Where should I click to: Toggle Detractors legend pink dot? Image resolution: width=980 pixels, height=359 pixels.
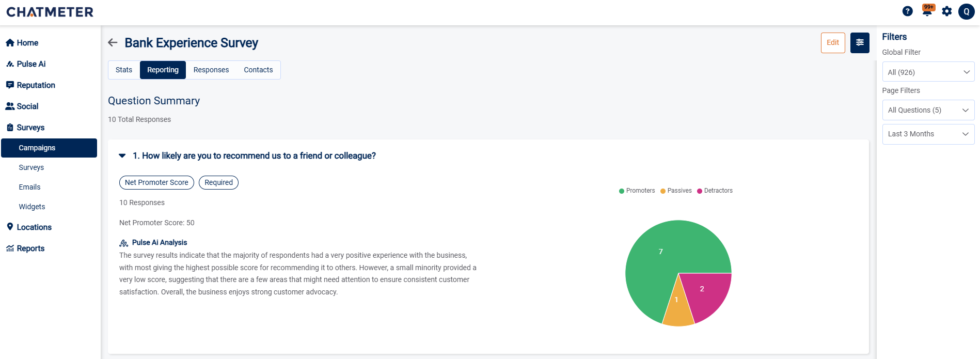tap(700, 191)
